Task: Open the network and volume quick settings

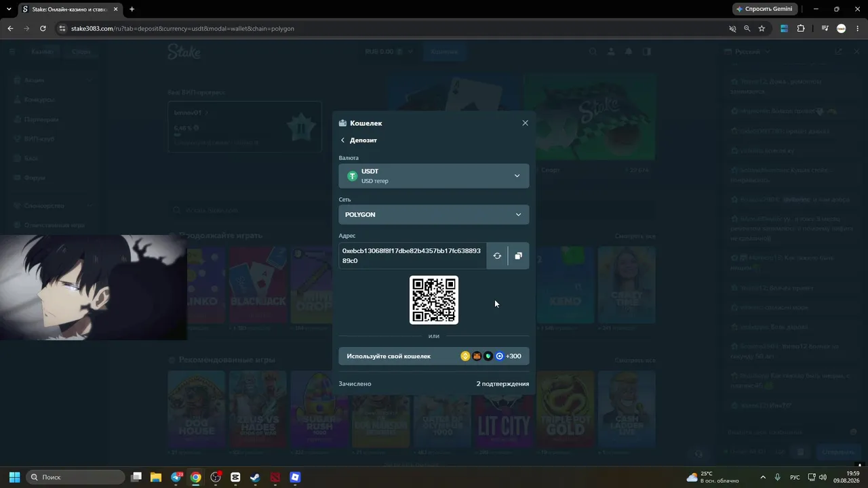Action: point(816,477)
